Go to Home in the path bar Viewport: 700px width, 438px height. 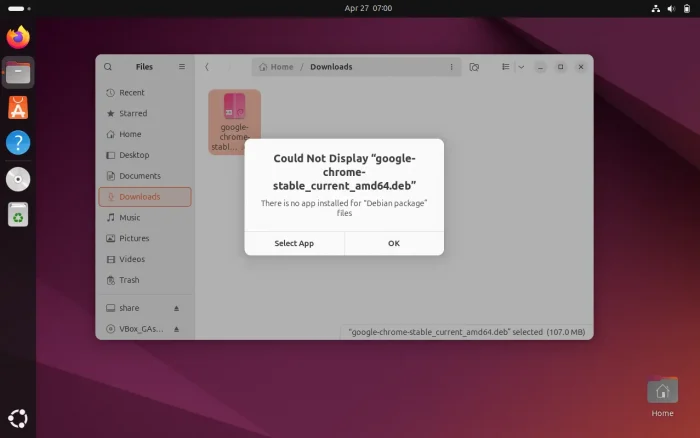tap(276, 67)
